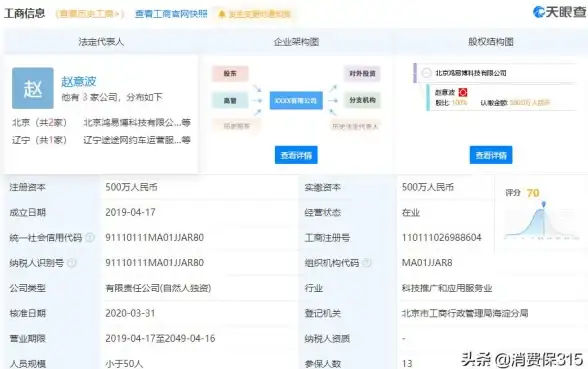Click the 经营状态 value 在业
The width and height of the screenshot is (588, 369).
pos(411,213)
